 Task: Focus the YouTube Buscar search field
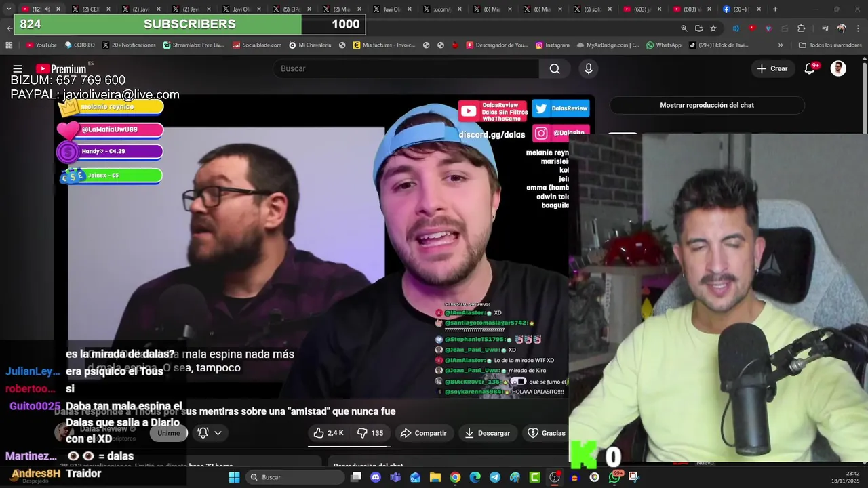click(406, 68)
